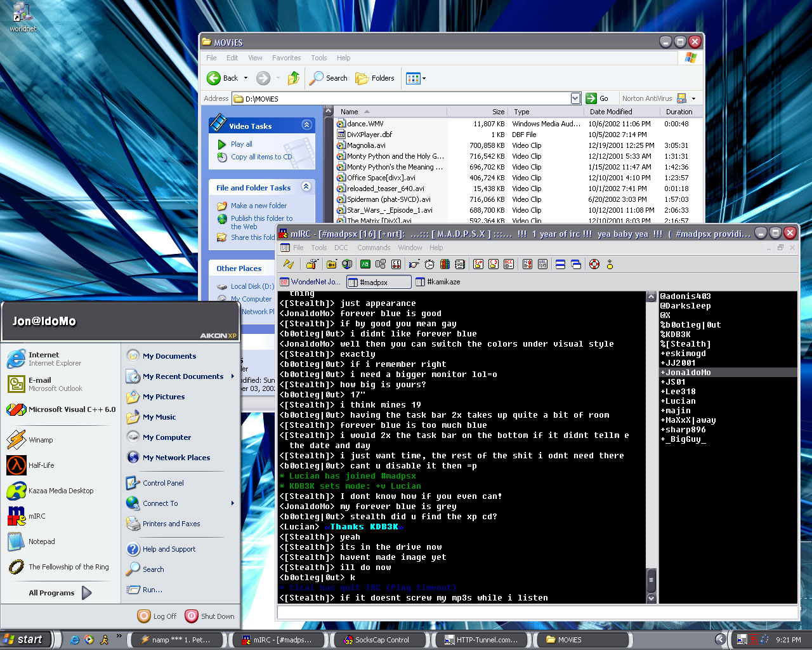Open the Address Book icon in mIRC
Viewport: 812px width, 650px height.
coord(460,264)
